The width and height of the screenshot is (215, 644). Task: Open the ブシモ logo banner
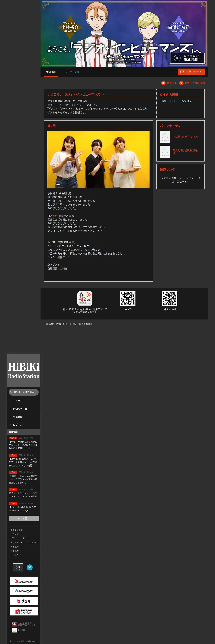[x=24, y=601]
